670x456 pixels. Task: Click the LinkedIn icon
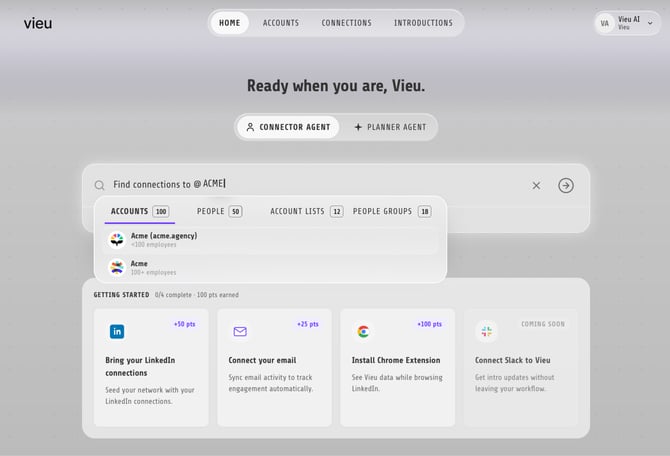[x=117, y=331]
